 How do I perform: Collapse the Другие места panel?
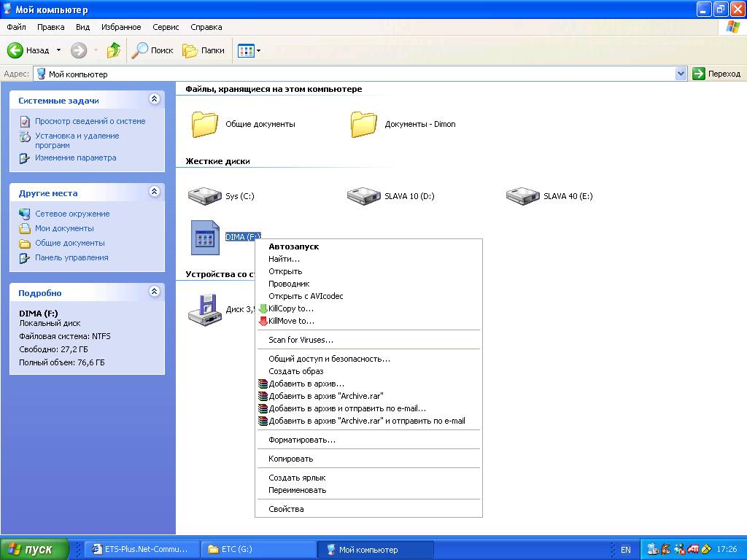(154, 192)
